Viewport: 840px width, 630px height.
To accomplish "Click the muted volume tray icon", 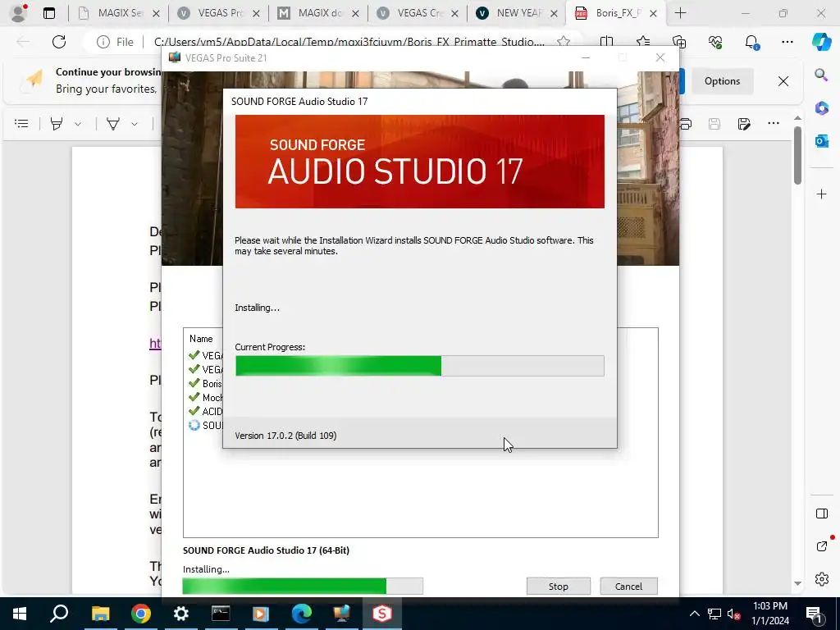I will 733,614.
